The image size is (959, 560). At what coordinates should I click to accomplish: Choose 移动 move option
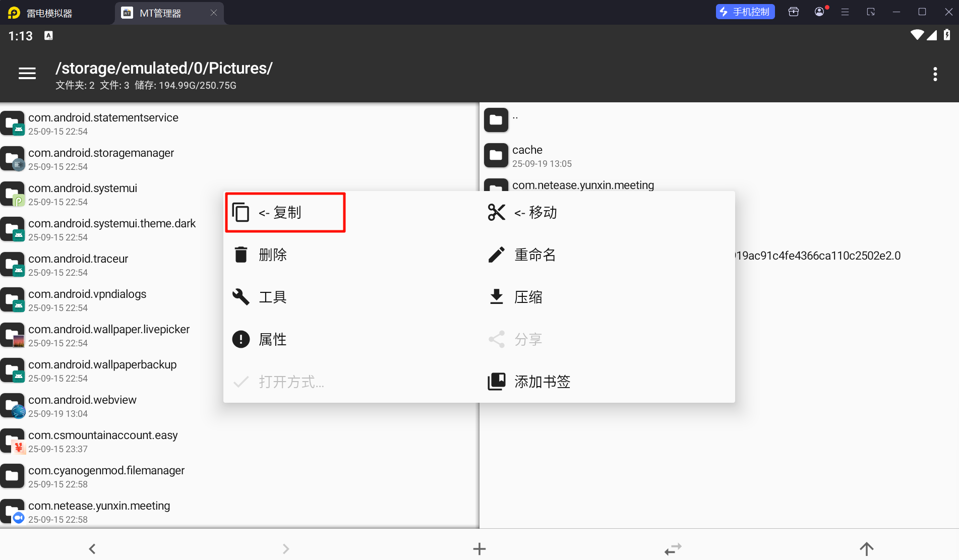click(x=535, y=213)
